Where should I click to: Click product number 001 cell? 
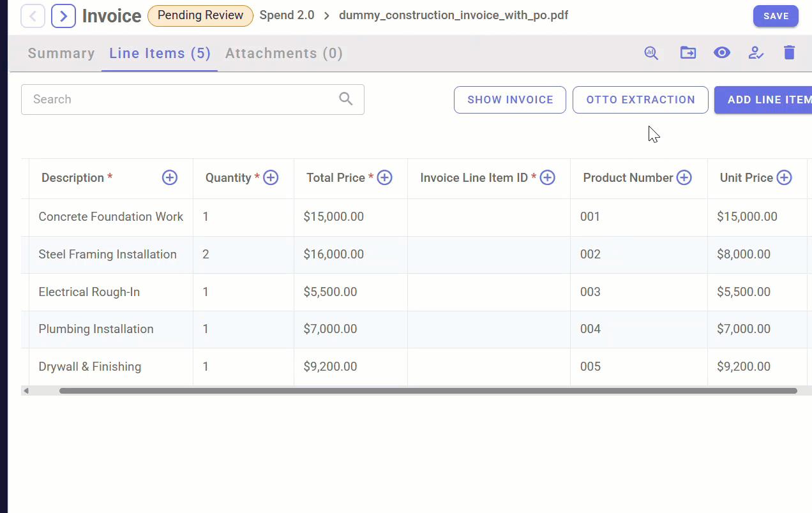[639, 217]
